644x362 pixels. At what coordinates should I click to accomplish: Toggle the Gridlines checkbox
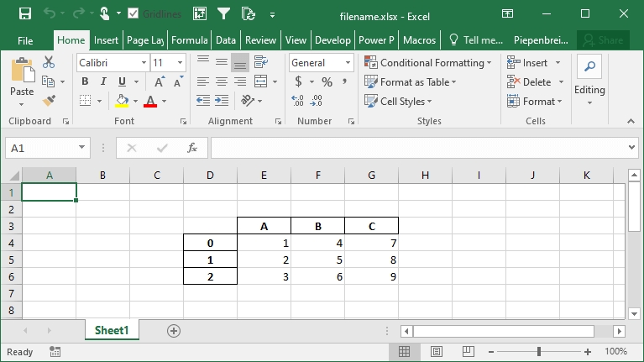pyautogui.click(x=134, y=14)
